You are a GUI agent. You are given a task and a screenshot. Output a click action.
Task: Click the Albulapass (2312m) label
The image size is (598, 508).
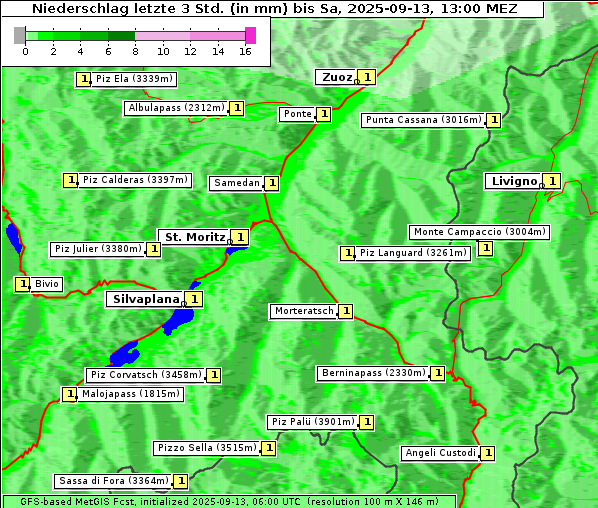(x=176, y=108)
